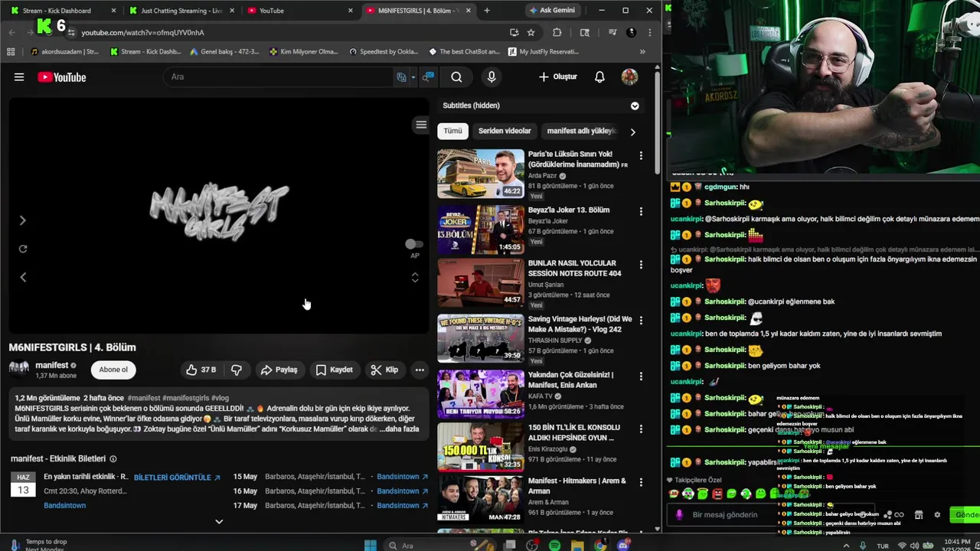Open chat settings gear icon
This screenshot has width=980, height=551.
pyautogui.click(x=937, y=515)
